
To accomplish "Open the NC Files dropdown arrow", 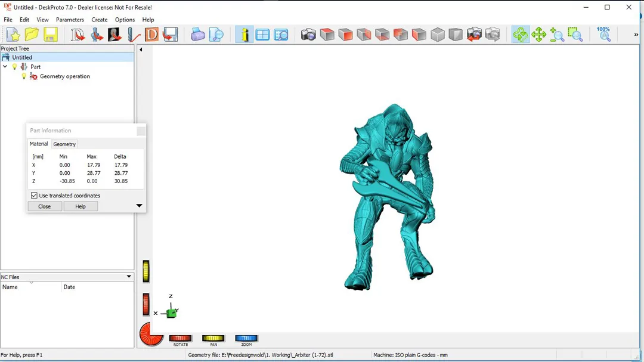I will click(x=129, y=277).
